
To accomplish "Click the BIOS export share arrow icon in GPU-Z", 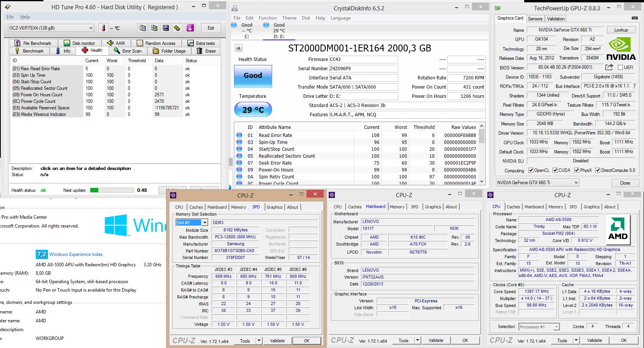I will 609,67.
